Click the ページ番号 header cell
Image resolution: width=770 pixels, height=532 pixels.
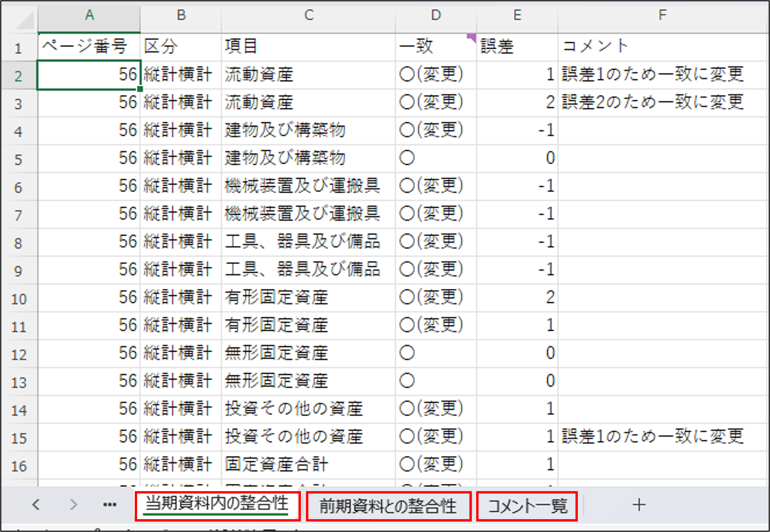tap(89, 47)
